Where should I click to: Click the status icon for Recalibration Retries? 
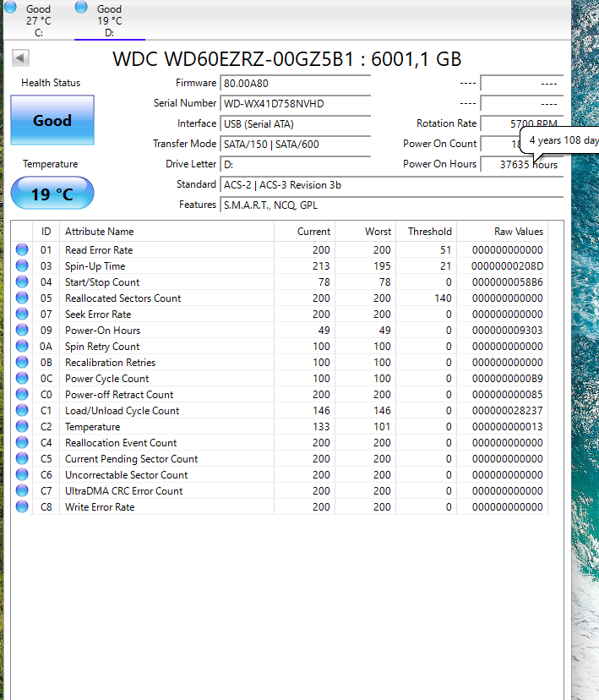pyautogui.click(x=22, y=362)
